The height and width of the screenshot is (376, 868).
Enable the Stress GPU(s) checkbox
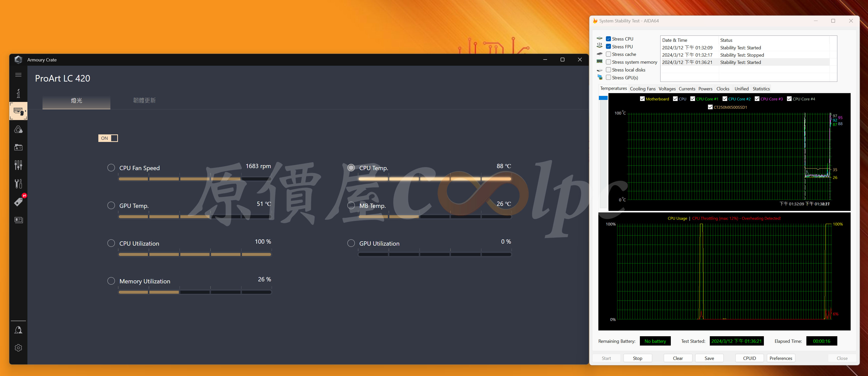(x=608, y=78)
